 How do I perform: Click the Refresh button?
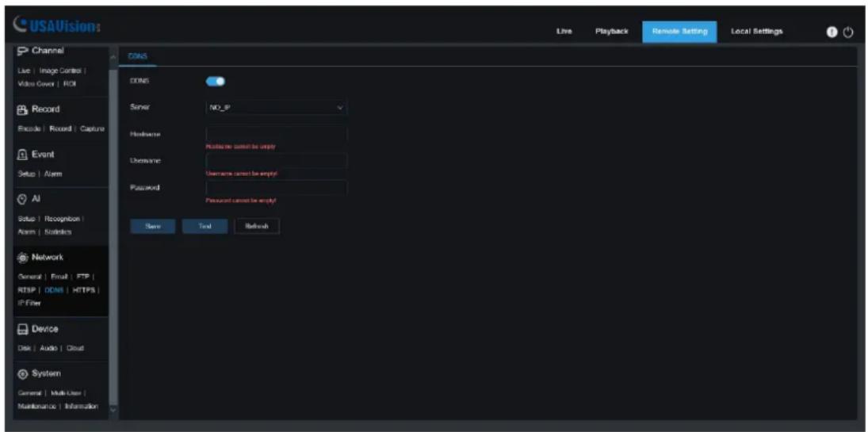coord(257,227)
